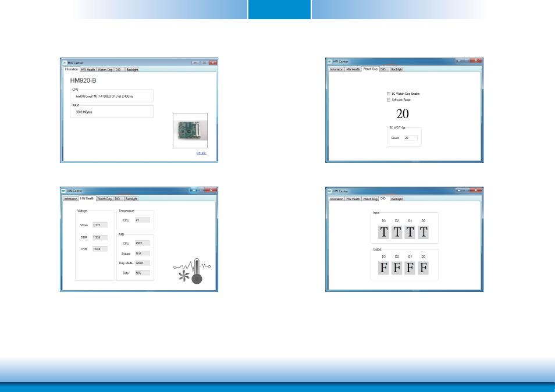Image resolution: width=555 pixels, height=392 pixels.
Task: Click the CPU fan speed value field
Action: pyautogui.click(x=143, y=243)
